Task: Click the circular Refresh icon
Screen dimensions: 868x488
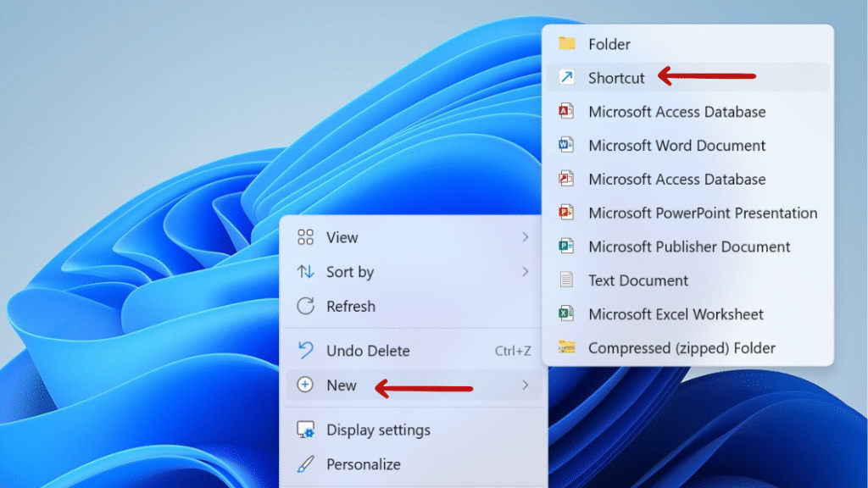Action: point(305,306)
